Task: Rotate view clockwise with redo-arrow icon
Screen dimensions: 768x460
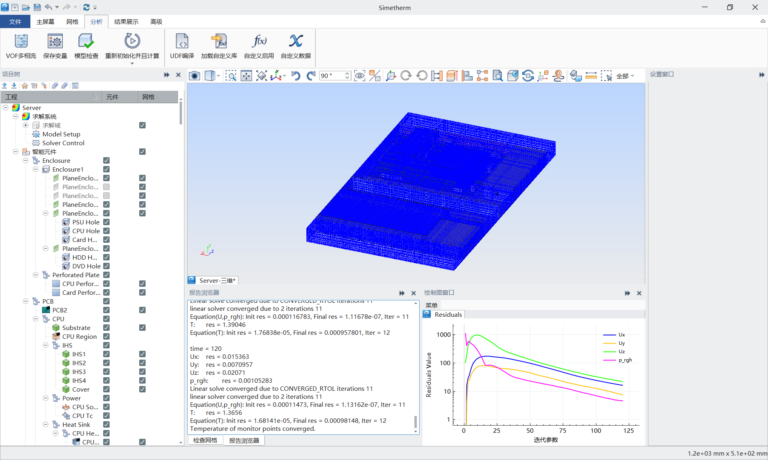Action: pyautogui.click(x=311, y=75)
